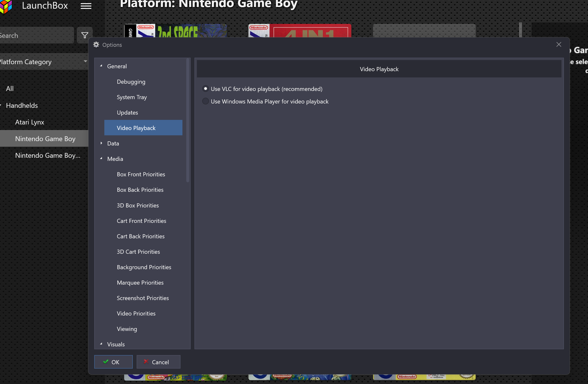588x384 pixels.
Task: Click the Video Playback panel header
Action: click(x=379, y=69)
